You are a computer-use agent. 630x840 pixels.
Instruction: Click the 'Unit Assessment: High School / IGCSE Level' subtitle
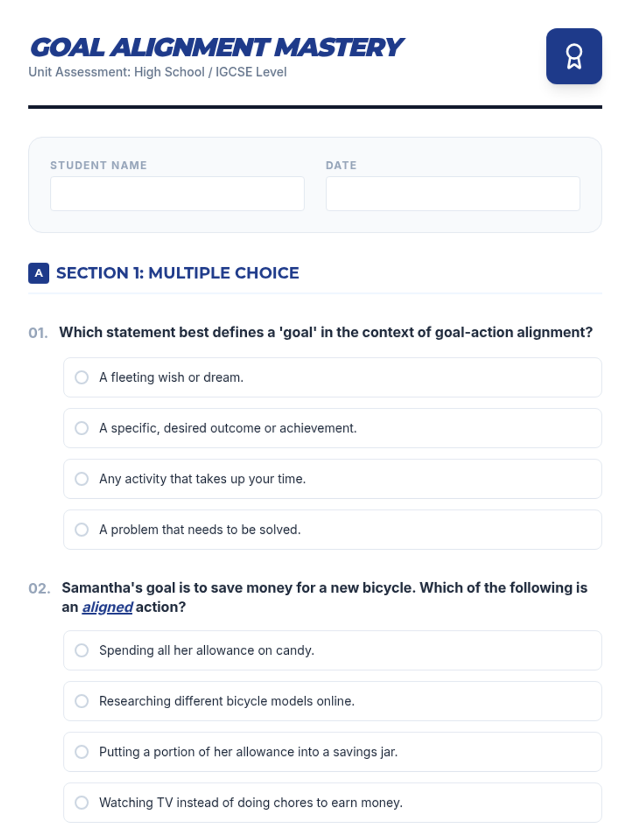[157, 72]
